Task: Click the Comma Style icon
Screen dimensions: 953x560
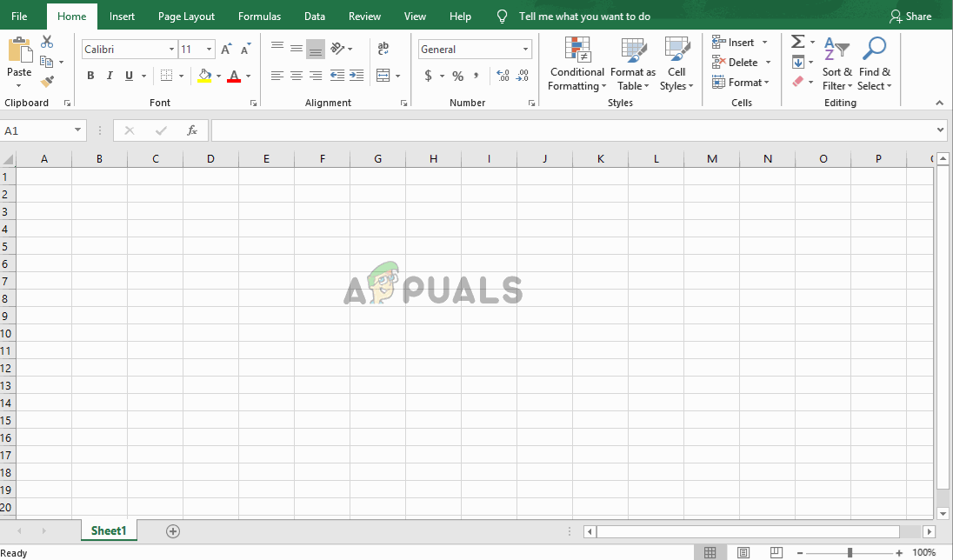Action: tap(477, 77)
